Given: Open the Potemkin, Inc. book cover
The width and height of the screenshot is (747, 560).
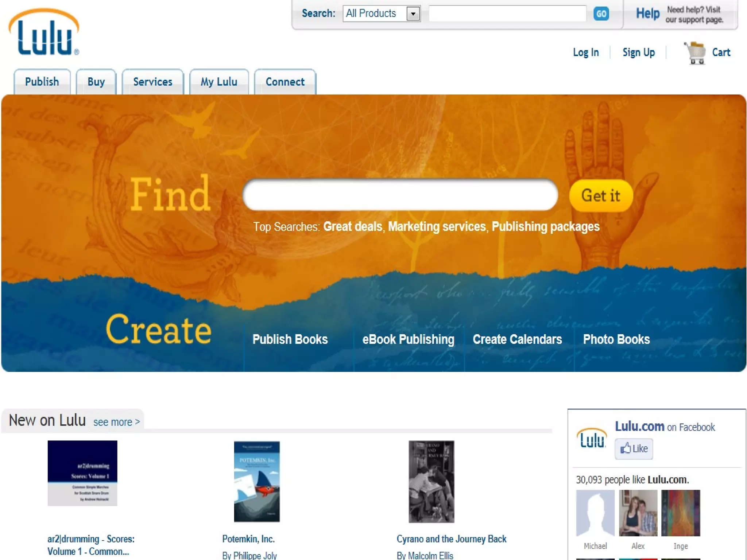Looking at the screenshot, I should pyautogui.click(x=257, y=481).
